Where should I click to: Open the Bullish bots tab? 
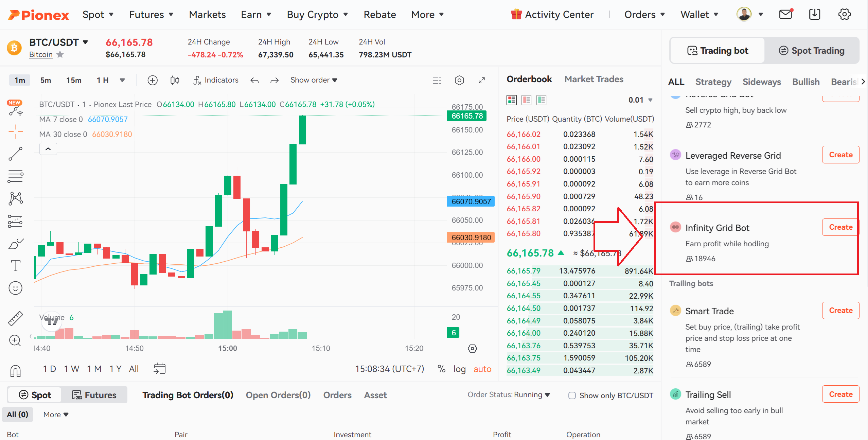(806, 82)
